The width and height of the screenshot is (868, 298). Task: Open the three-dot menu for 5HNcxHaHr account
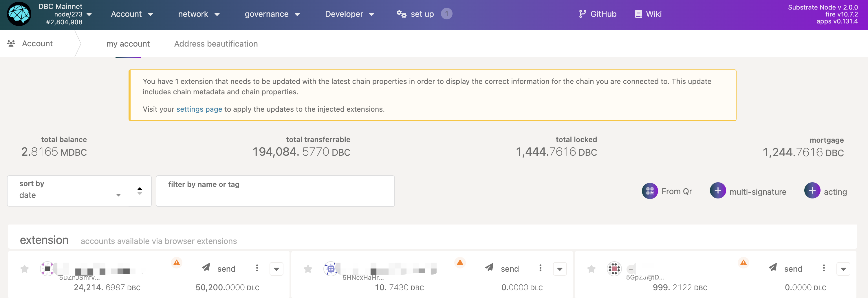point(540,268)
